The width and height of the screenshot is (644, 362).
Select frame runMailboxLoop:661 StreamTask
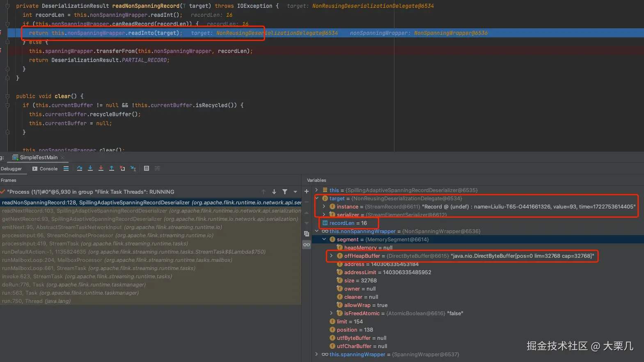pos(151,268)
